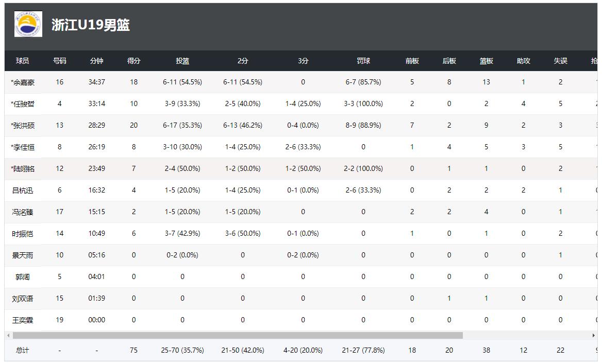Click player name 任骏哲
602x364 pixels.
pyautogui.click(x=23, y=104)
